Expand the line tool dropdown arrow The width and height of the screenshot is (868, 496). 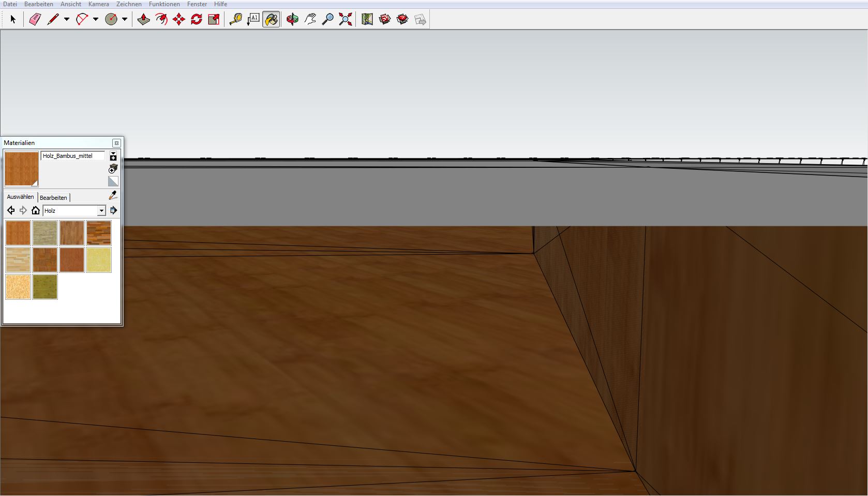pos(67,20)
